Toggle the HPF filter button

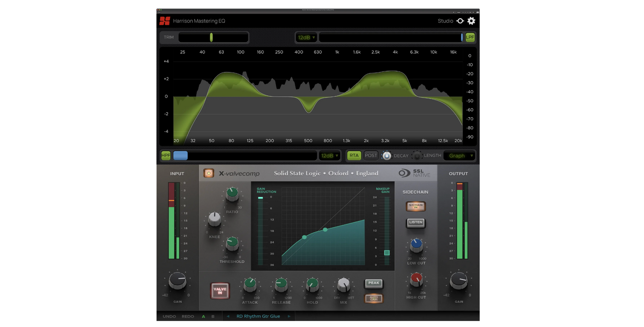tap(166, 156)
